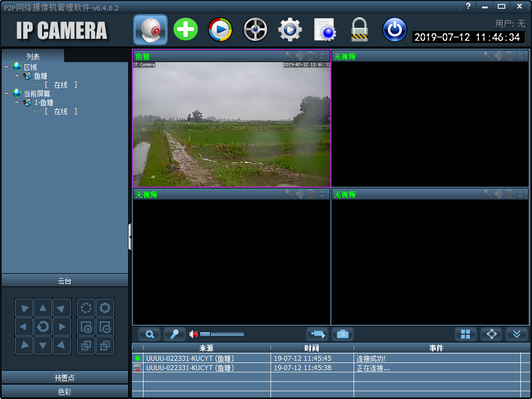
Task: Open the 色彩 panel section
Action: [64, 392]
